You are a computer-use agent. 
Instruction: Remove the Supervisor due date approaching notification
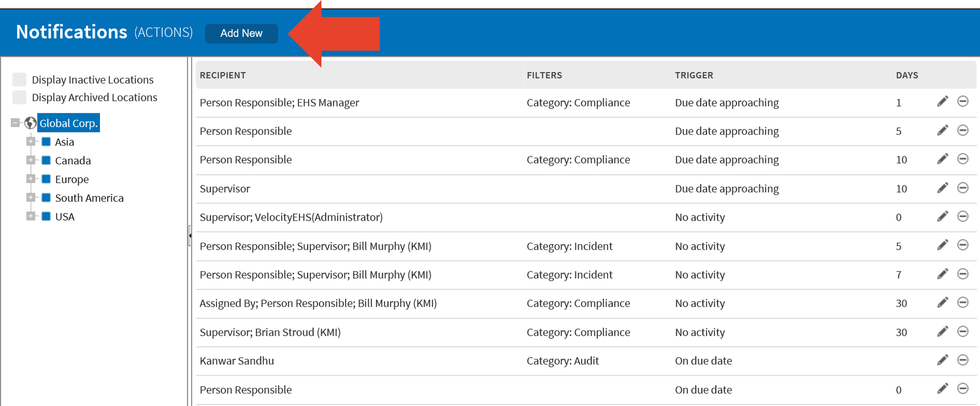pyautogui.click(x=963, y=188)
